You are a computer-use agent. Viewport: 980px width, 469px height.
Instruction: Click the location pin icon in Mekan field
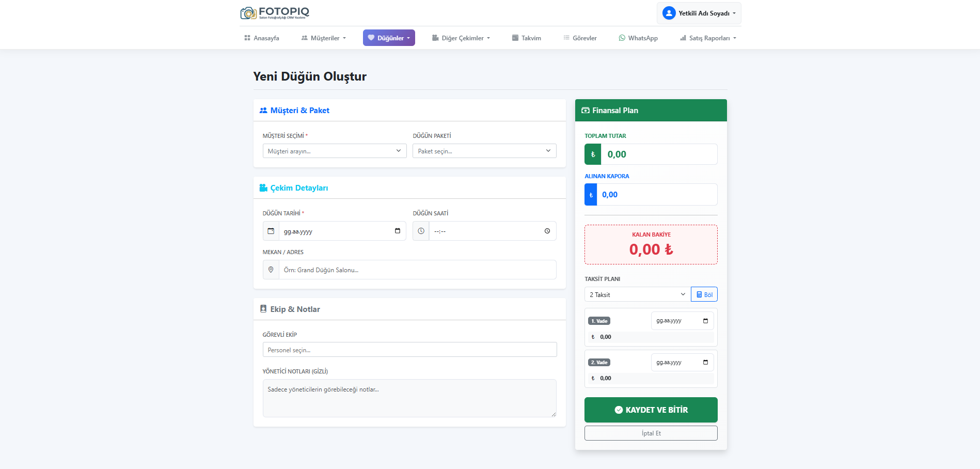[x=271, y=270]
